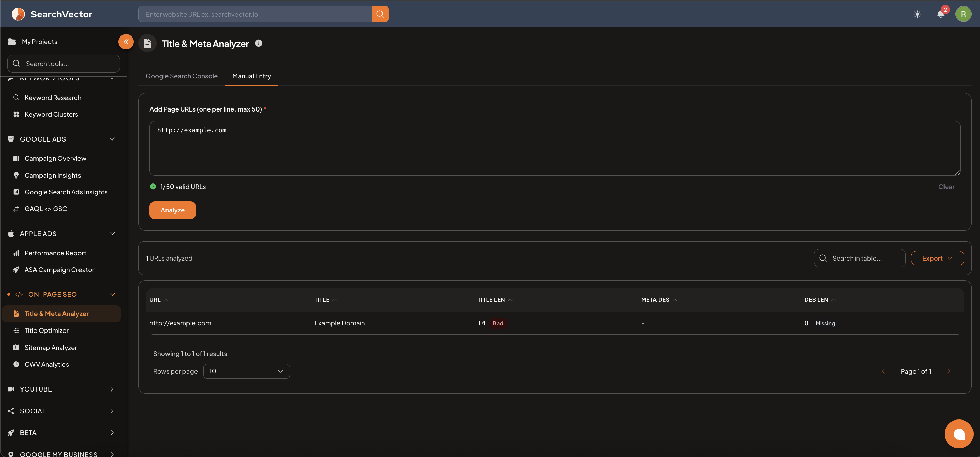Click the Add Page URLs textarea
Image resolution: width=980 pixels, height=457 pixels.
pyautogui.click(x=555, y=148)
